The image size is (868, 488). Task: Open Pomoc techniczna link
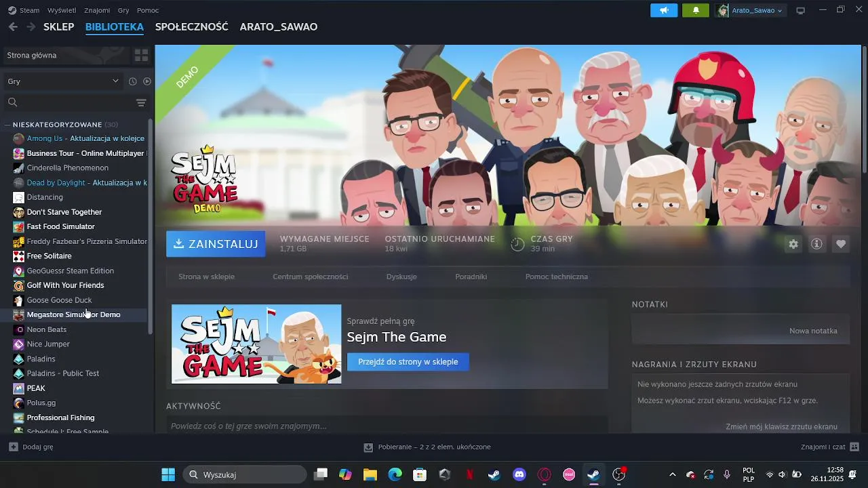pyautogui.click(x=557, y=277)
